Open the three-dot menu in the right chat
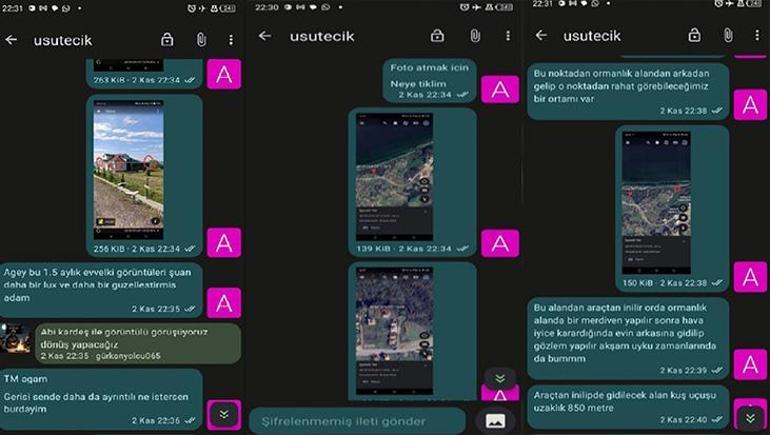The width and height of the screenshot is (770, 435). tap(755, 36)
